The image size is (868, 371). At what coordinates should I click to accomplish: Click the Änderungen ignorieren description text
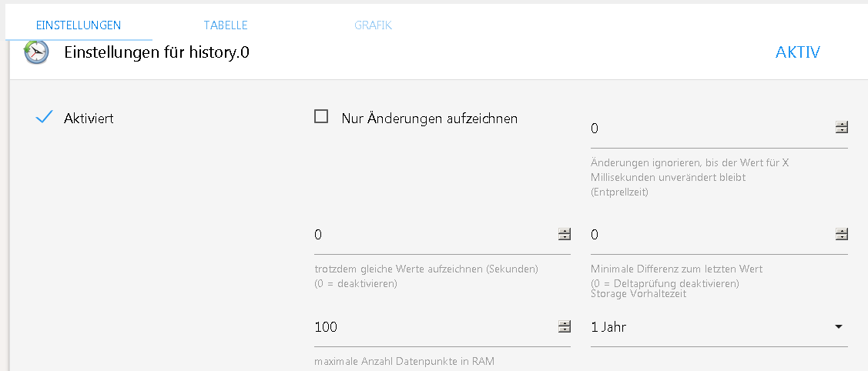pos(690,178)
